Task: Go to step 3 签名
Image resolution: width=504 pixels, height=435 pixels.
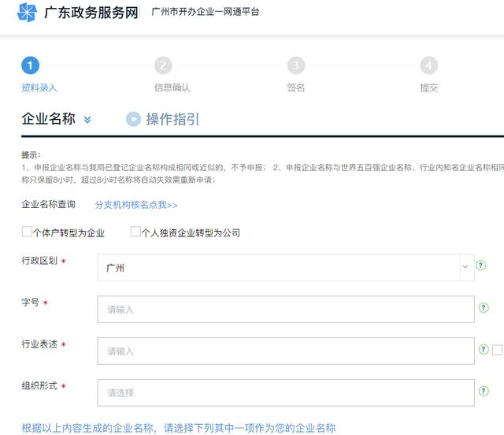Action: tap(295, 65)
